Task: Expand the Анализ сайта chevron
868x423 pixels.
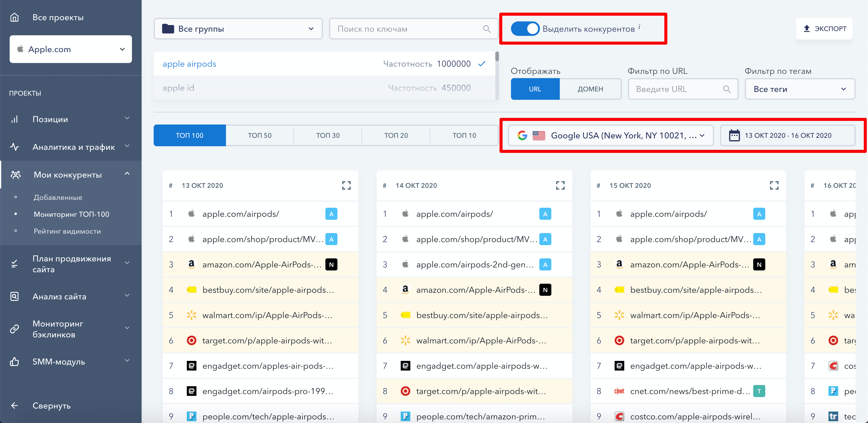Action: (127, 295)
